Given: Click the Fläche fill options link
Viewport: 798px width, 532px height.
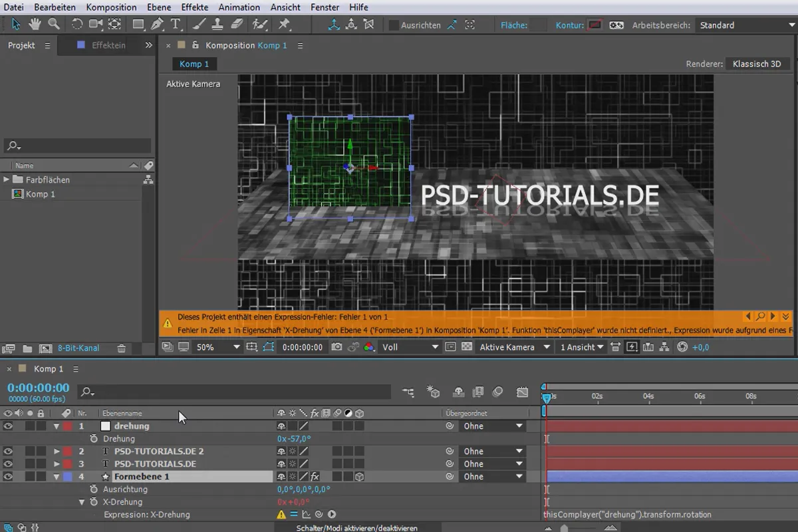Looking at the screenshot, I should tap(514, 25).
